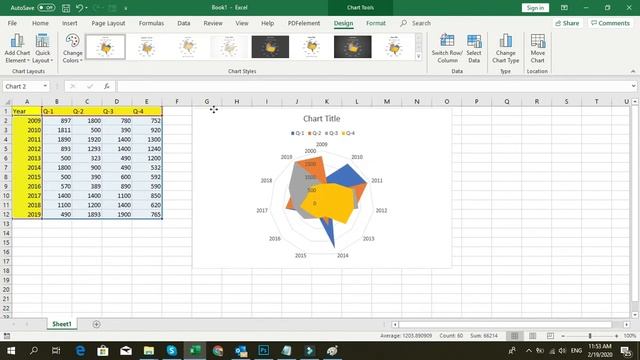Open Microsoft Edge from the taskbar
Viewport: 640px width, 360px height.
(x=80, y=351)
